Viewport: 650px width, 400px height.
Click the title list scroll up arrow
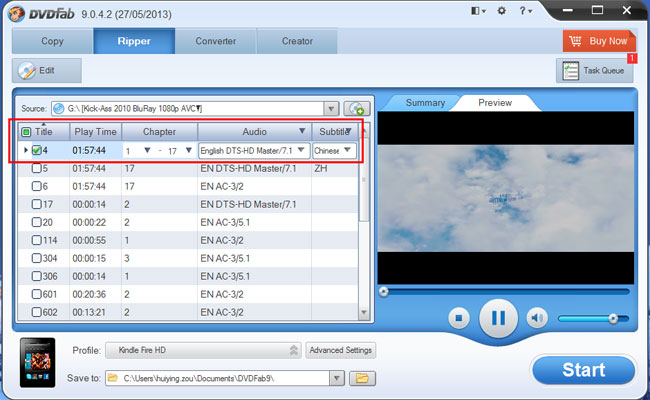click(364, 131)
